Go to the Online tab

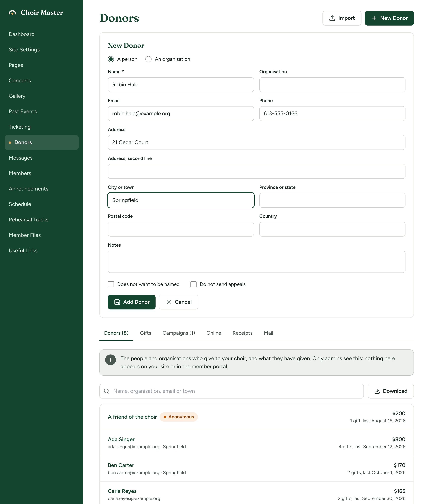tap(214, 333)
